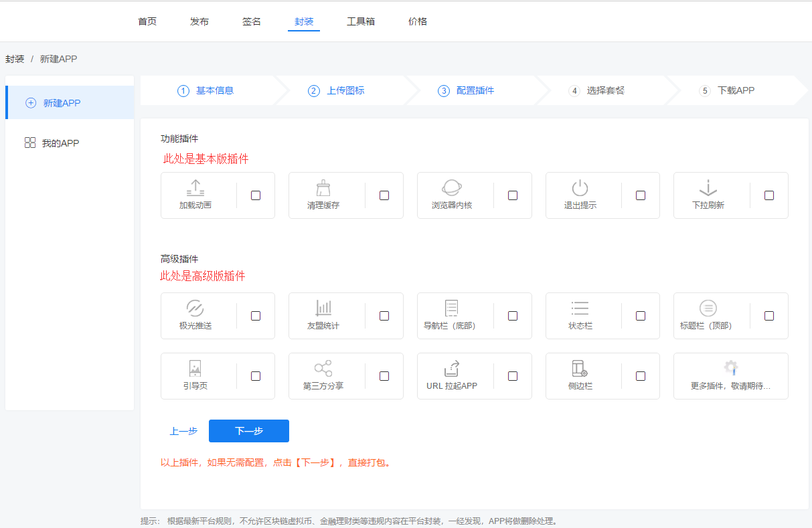Click the 加载动画 upload icon
This screenshot has width=812, height=528.
pos(195,188)
